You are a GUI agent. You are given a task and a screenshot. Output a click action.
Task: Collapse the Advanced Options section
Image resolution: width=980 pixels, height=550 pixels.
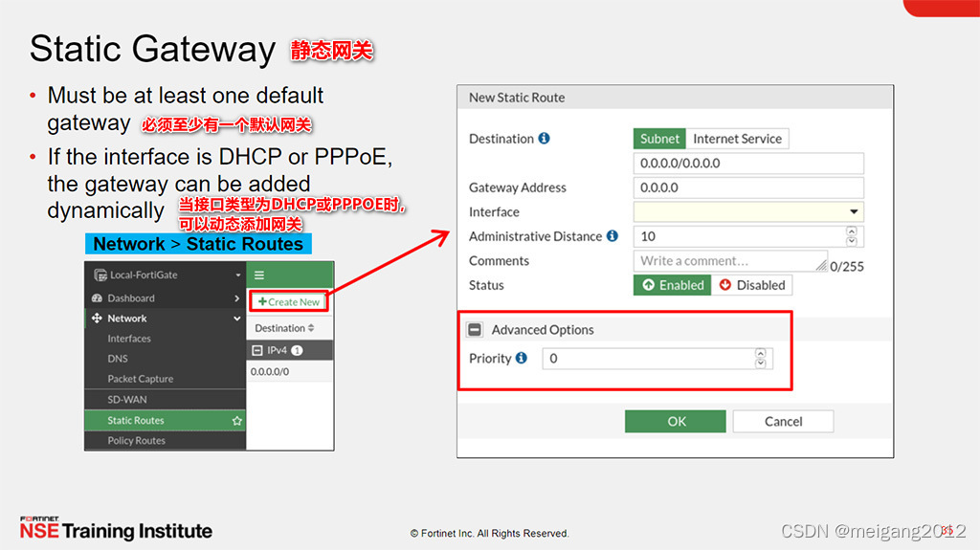(x=475, y=329)
